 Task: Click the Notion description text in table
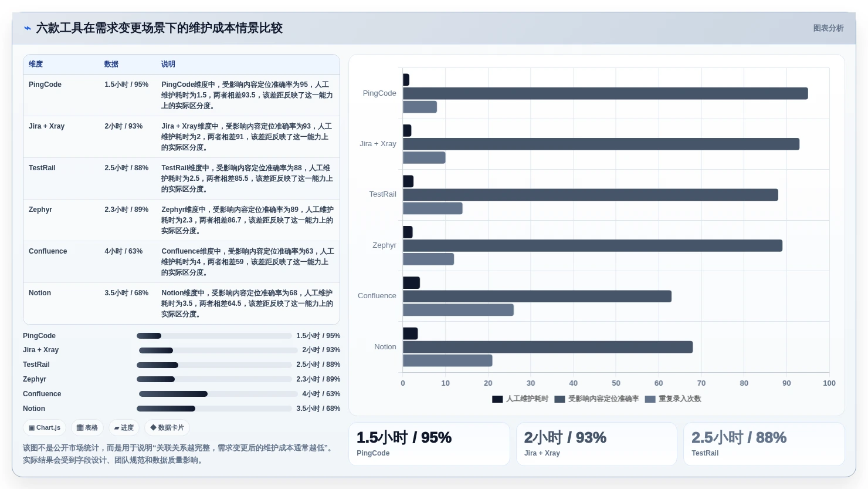[247, 303]
